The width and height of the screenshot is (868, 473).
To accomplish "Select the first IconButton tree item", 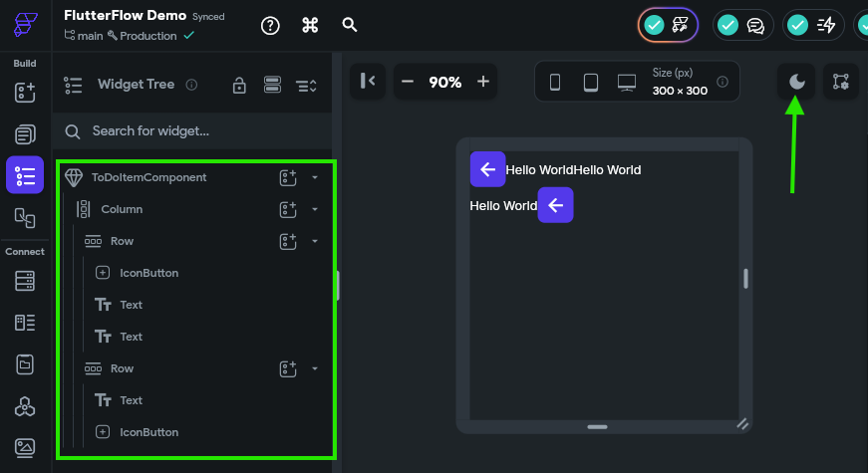I will click(148, 273).
